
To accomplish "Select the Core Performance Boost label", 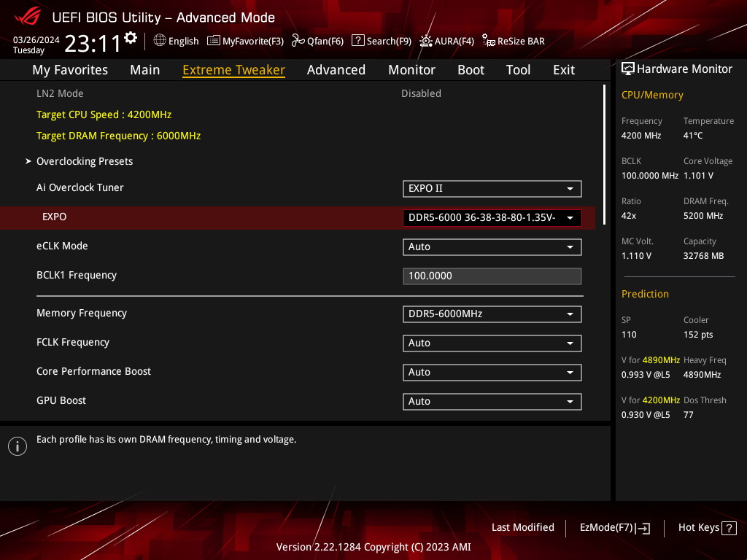I will [93, 371].
